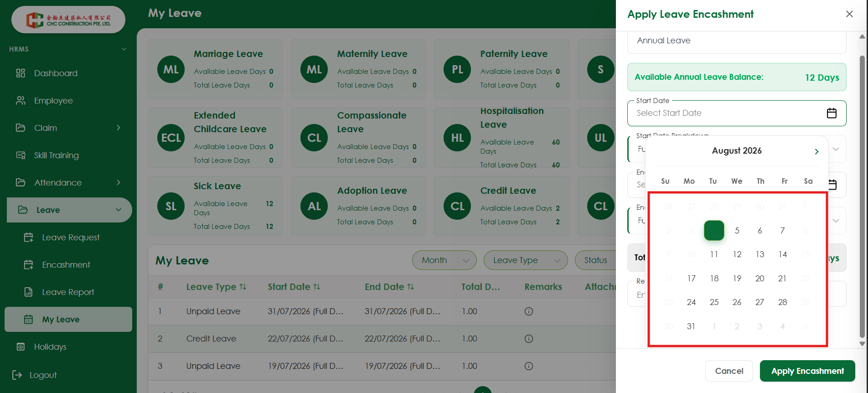Image resolution: width=868 pixels, height=393 pixels.
Task: Click the 22/07/2026 start date cell
Action: 305,339
